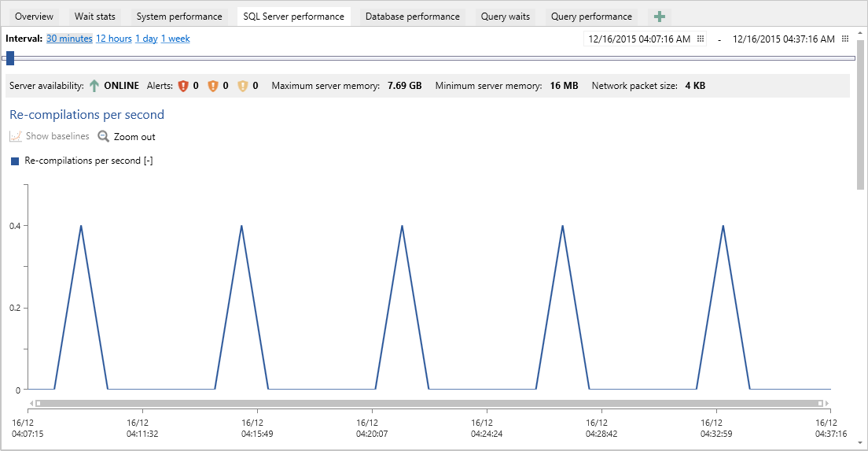The width and height of the screenshot is (868, 451).
Task: Click the Show baselines chart icon
Action: 16,136
